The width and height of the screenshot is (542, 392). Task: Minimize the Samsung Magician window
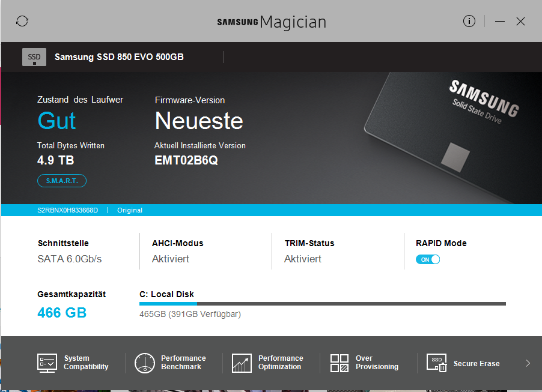tap(499, 22)
